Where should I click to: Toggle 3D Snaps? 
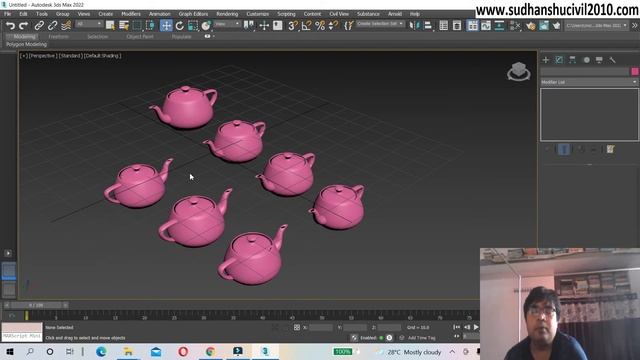click(x=293, y=26)
